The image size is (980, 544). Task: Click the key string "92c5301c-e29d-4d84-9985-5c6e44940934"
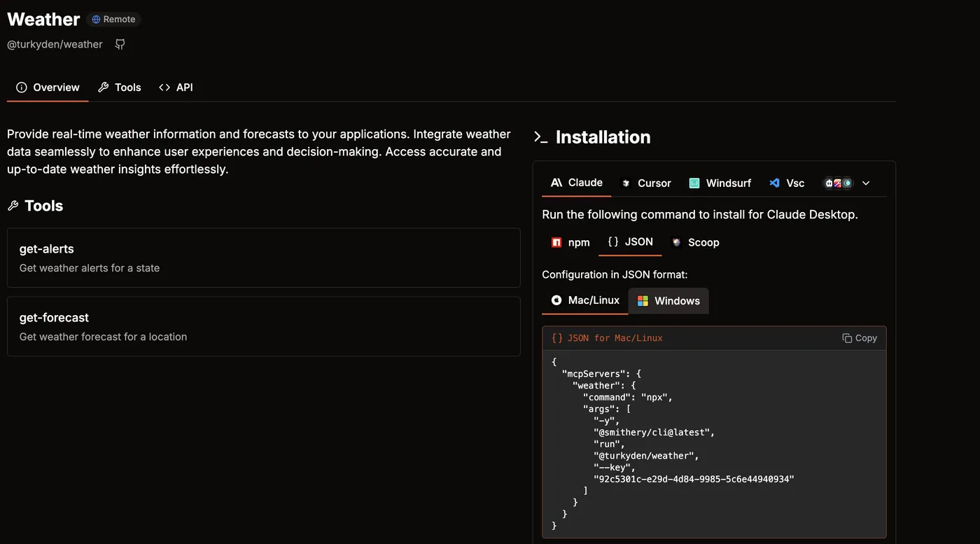(694, 480)
